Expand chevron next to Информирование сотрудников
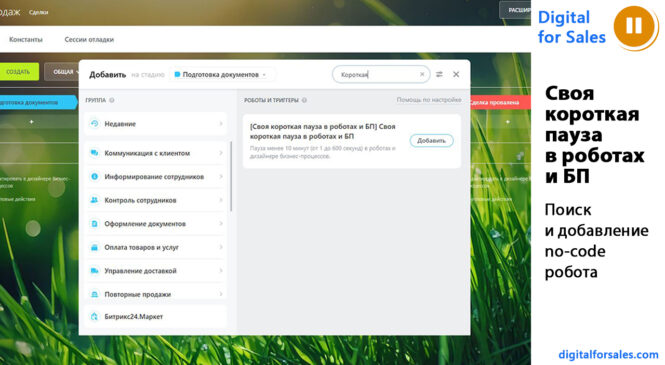Viewport: 665px width, 365px height. click(221, 177)
